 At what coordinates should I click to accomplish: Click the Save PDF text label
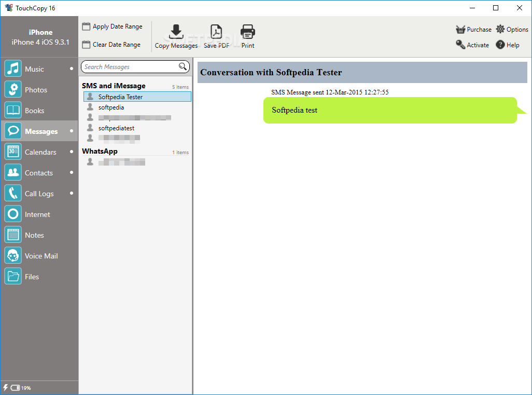click(x=216, y=46)
